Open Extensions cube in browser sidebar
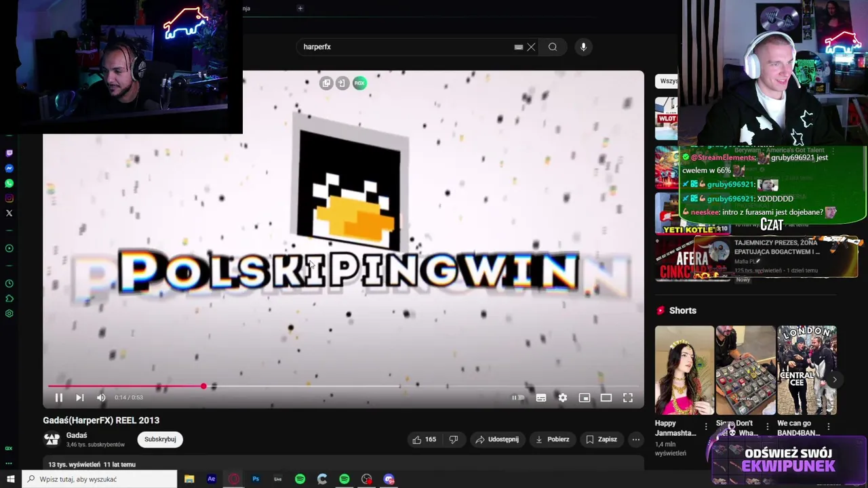The width and height of the screenshot is (868, 488). (9, 298)
